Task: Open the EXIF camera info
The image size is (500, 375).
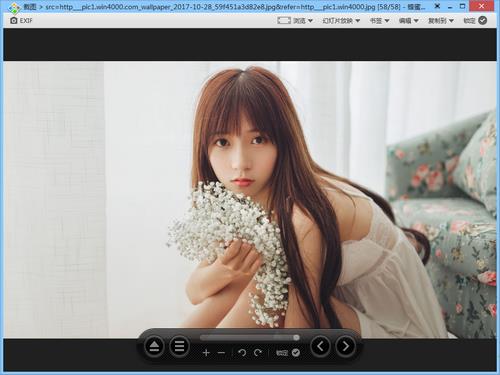Action: click(x=21, y=21)
